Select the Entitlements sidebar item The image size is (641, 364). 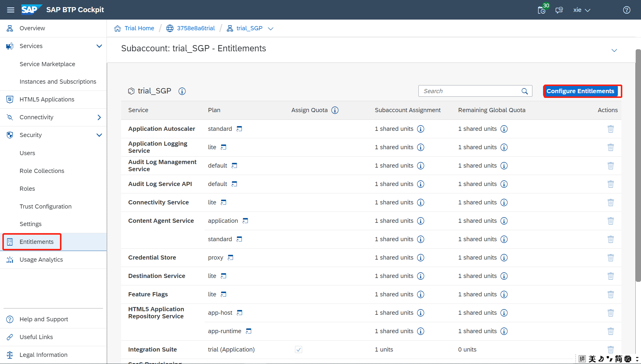coord(53,242)
